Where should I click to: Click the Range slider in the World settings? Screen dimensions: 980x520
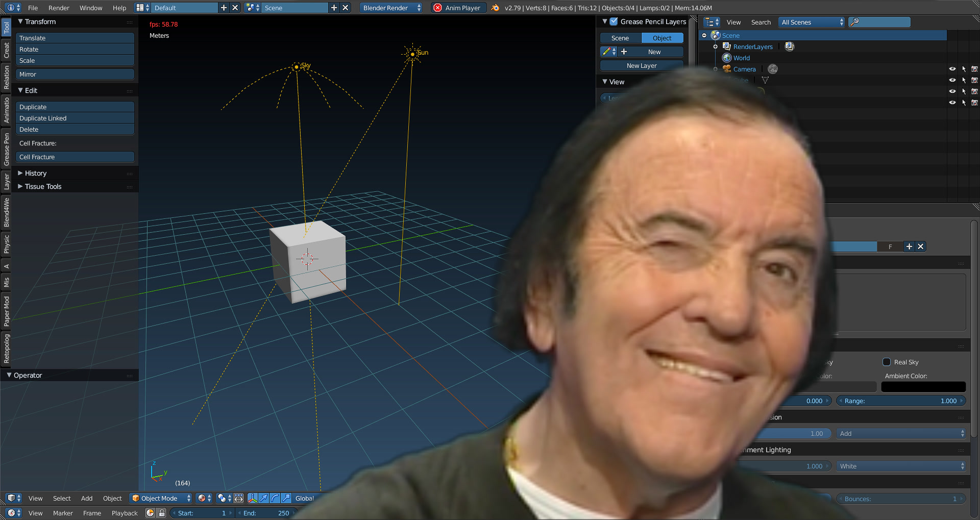tap(900, 401)
